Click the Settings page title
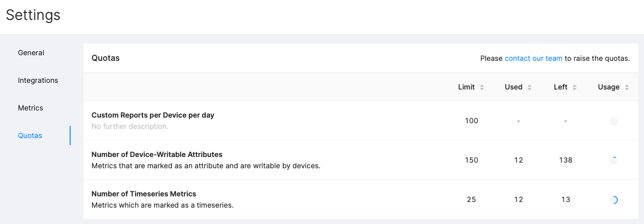 [x=33, y=15]
